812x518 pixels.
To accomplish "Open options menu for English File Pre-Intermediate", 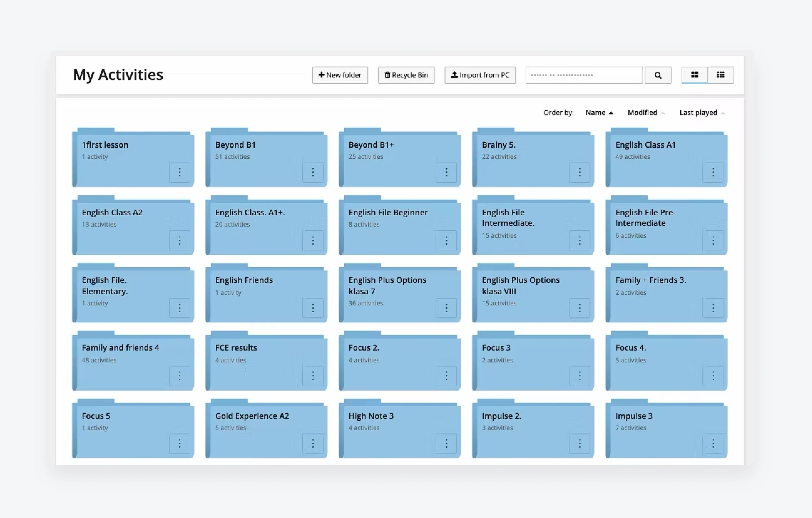I will (713, 240).
